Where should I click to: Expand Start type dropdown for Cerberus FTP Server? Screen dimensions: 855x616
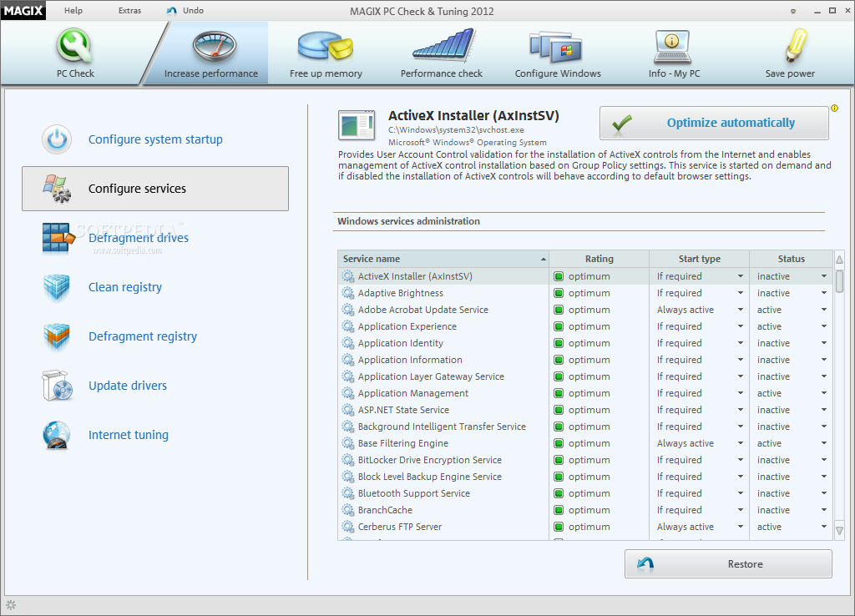pos(741,527)
